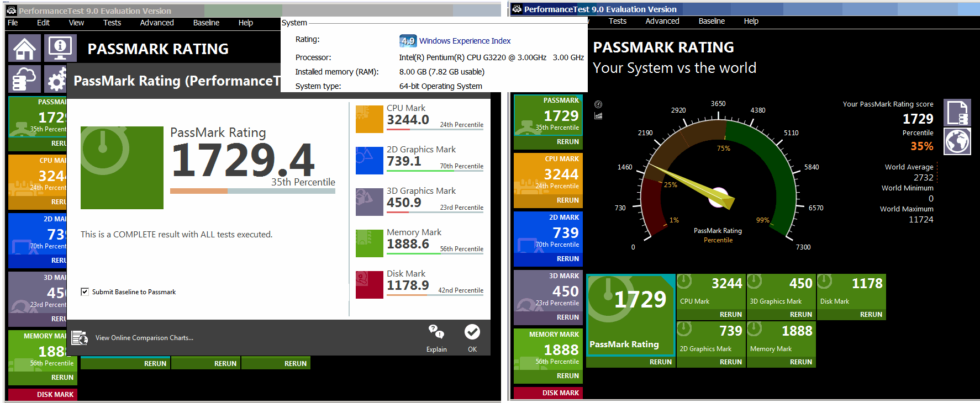The height and width of the screenshot is (403, 980).
Task: Click '8.00 GB (7.82 GB usable)' text
Action: [x=442, y=72]
